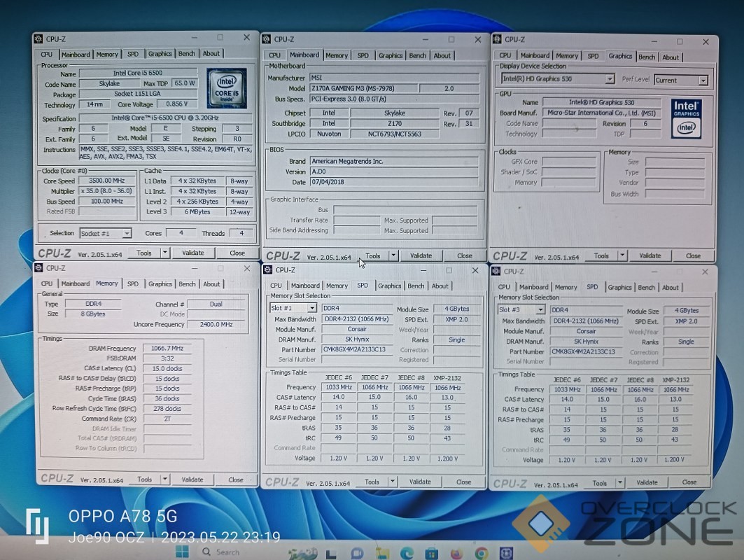Open Task View from the taskbar
The width and height of the screenshot is (744, 560).
pyautogui.click(x=332, y=553)
